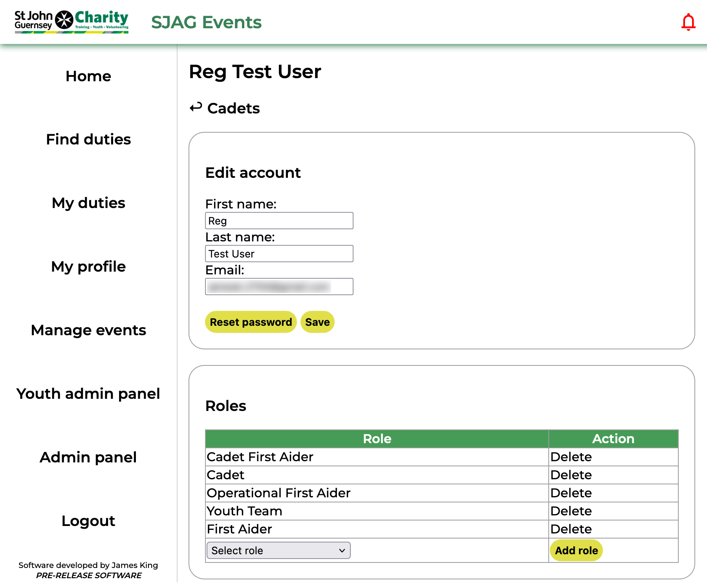707x588 pixels.
Task: Open Find duties in the sidebar
Action: pyautogui.click(x=88, y=139)
